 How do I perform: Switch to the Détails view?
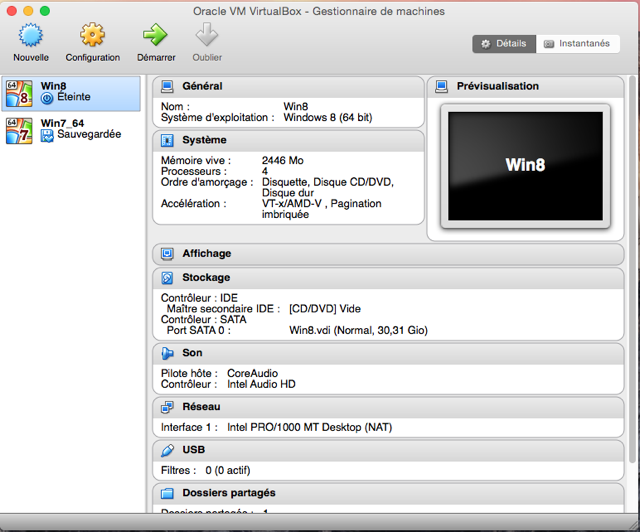[504, 44]
